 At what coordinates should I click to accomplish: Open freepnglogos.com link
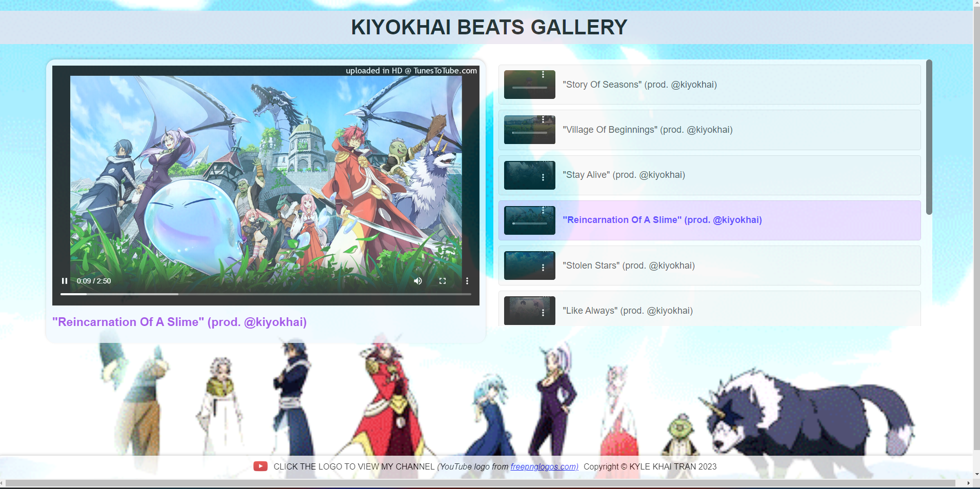[545, 466]
